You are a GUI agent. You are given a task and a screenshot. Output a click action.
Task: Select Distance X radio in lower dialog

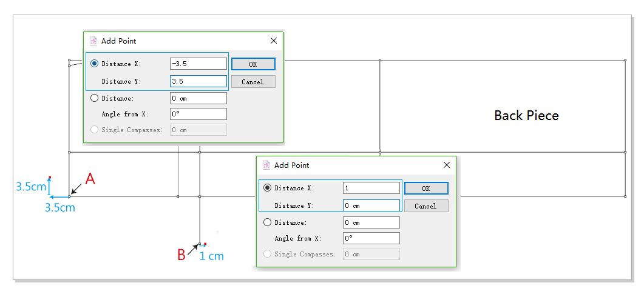click(x=267, y=188)
